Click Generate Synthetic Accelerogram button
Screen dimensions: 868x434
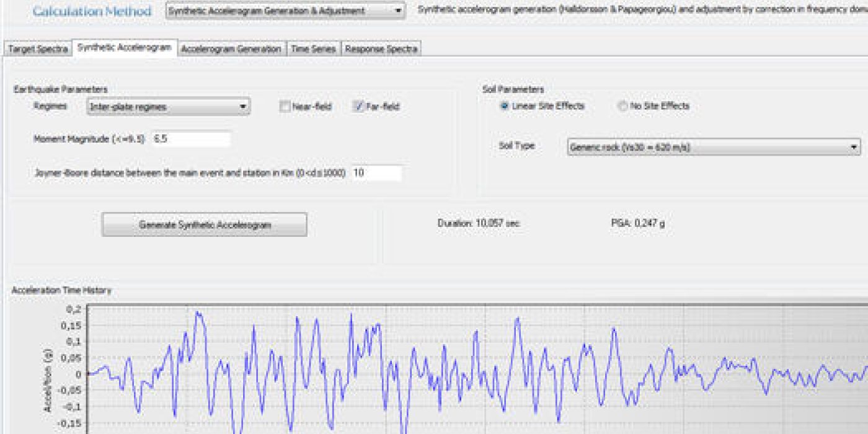[x=205, y=224]
